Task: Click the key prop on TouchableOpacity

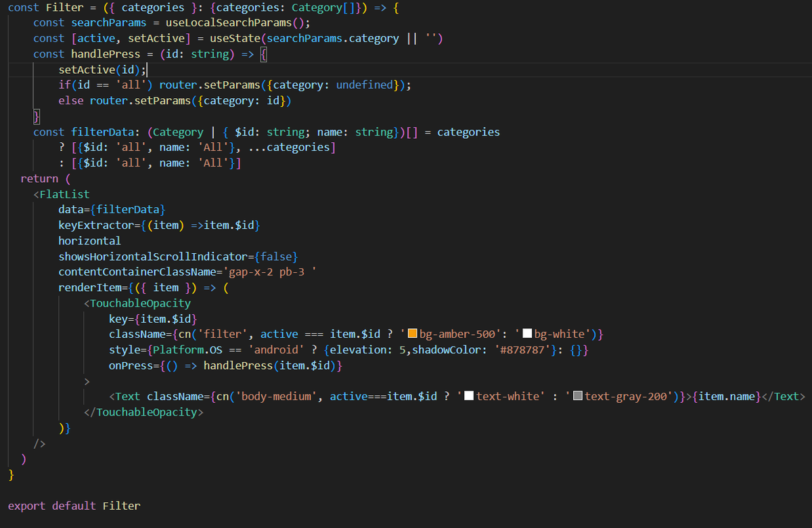Action: pos(118,318)
